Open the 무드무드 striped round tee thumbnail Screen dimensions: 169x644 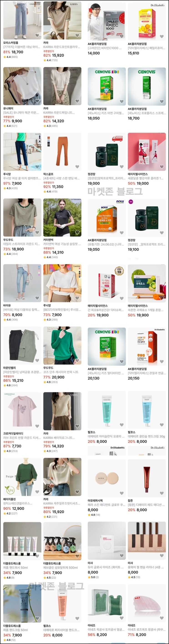[22, 217]
